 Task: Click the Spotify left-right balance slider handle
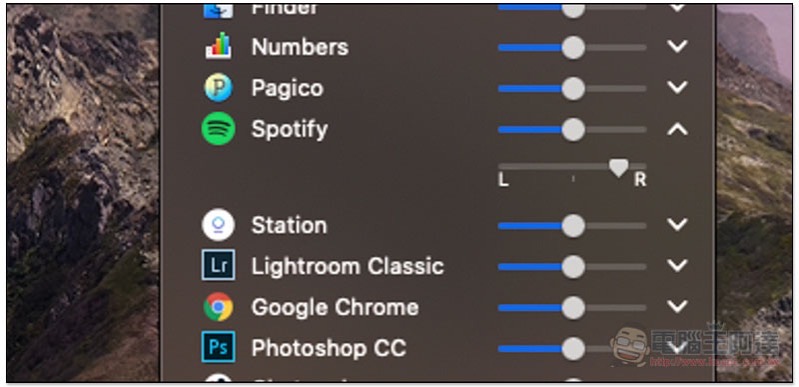619,168
